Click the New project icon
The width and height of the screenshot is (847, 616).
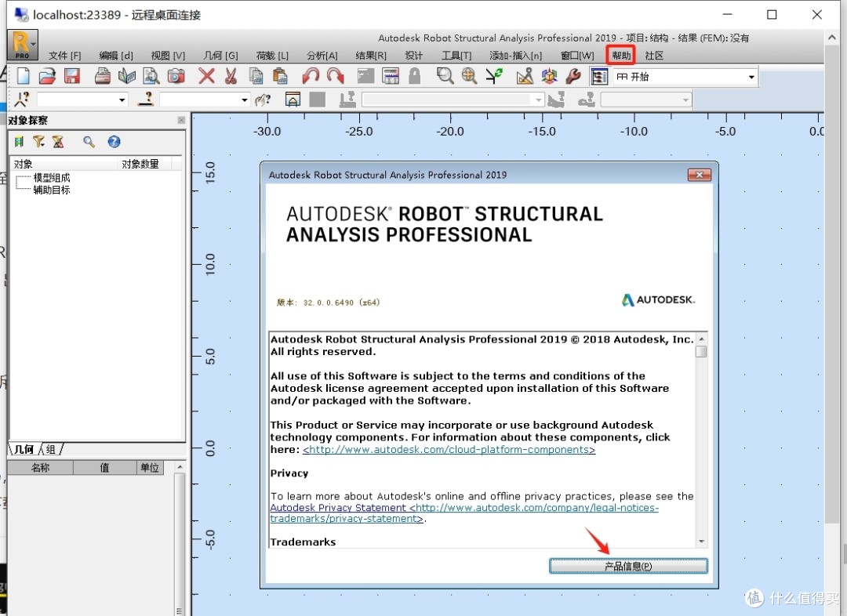click(23, 76)
